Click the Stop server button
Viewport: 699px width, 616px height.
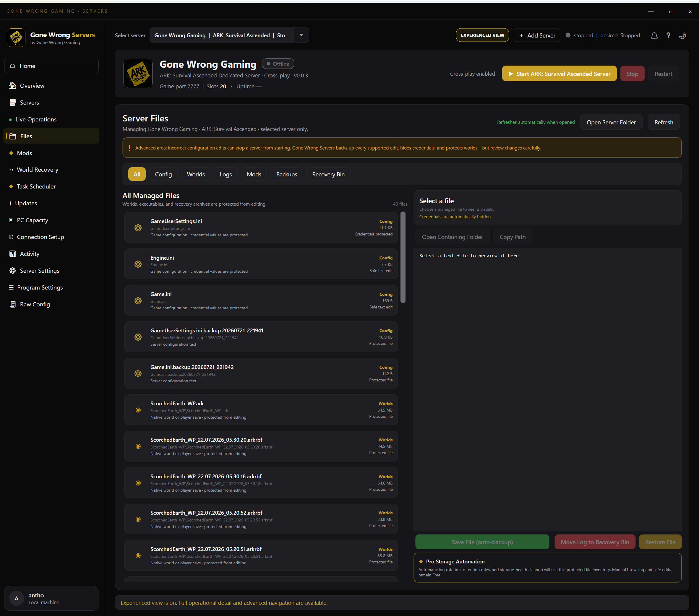click(632, 74)
